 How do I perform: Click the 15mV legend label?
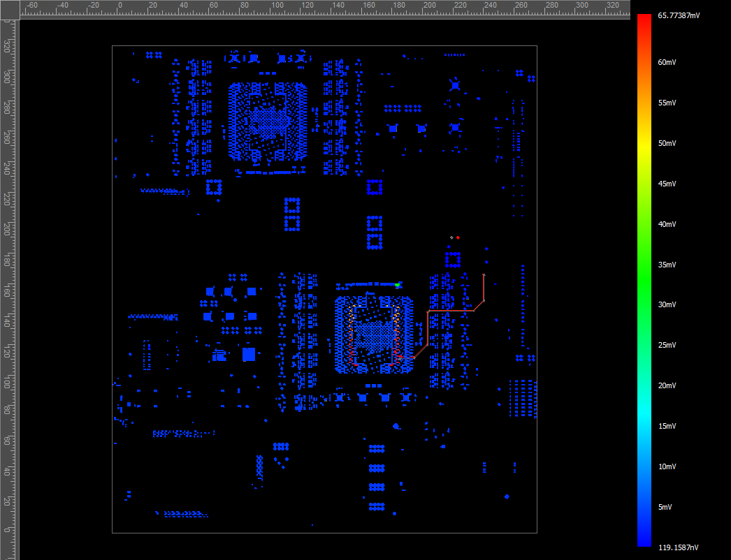click(x=667, y=427)
